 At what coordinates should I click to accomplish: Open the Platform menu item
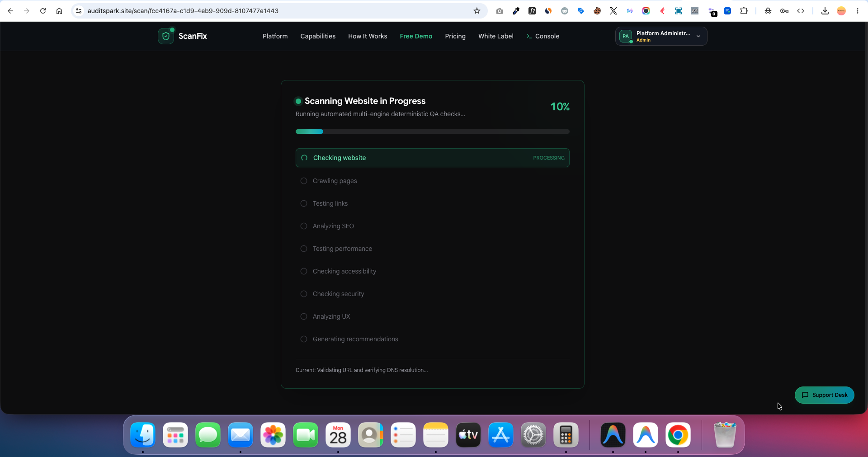tap(275, 36)
